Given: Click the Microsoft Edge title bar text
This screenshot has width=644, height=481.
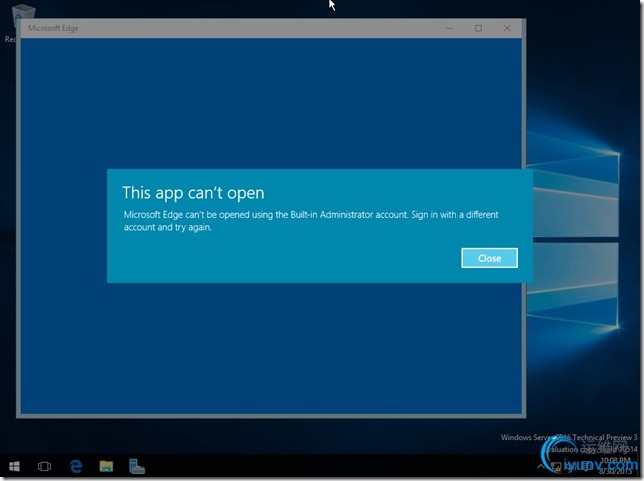Looking at the screenshot, I should 53,28.
